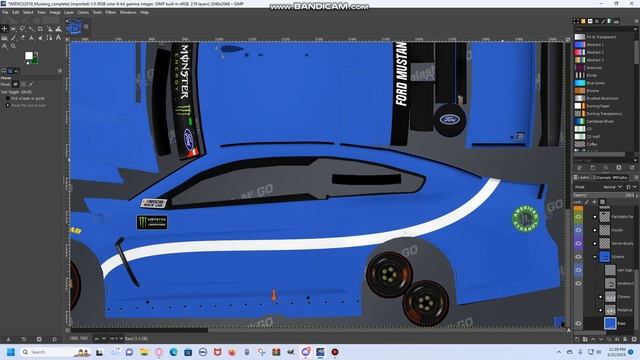
Task: Open the File menu
Action: 5,12
